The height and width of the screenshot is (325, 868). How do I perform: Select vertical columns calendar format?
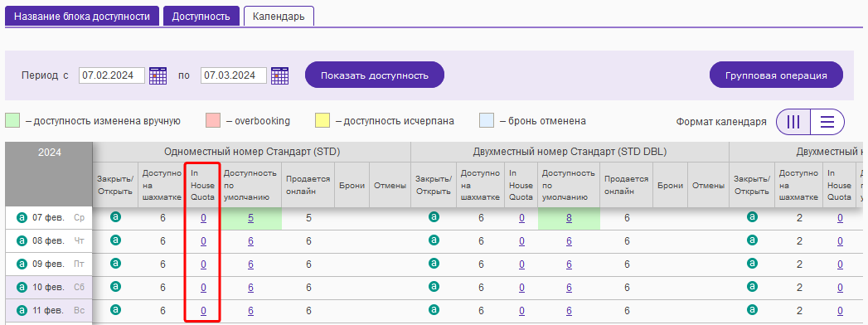[793, 122]
